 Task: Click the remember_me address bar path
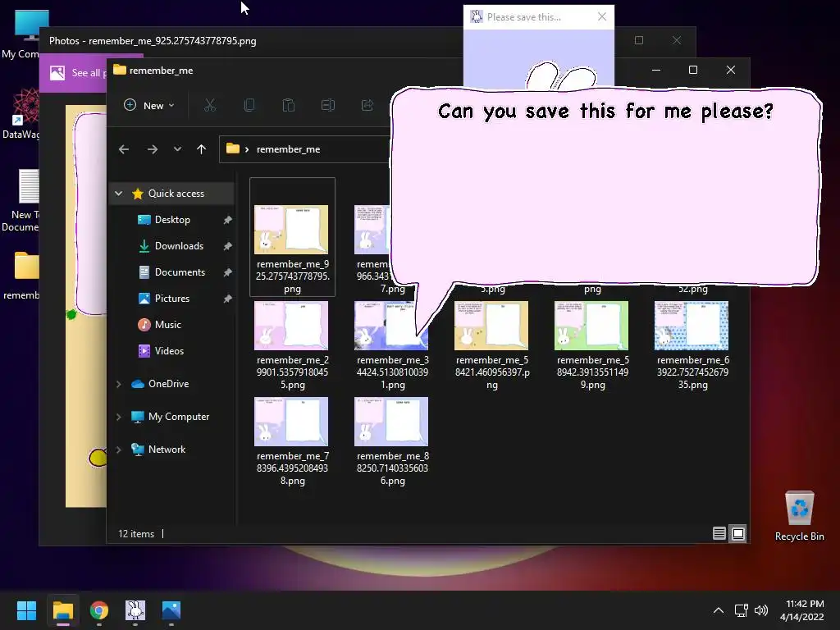click(288, 149)
